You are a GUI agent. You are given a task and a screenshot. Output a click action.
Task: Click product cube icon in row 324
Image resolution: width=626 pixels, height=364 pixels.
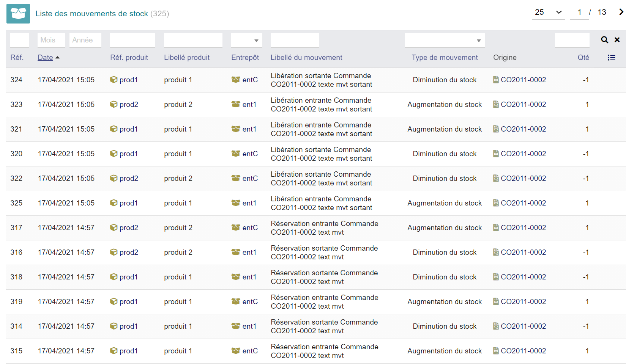[114, 80]
